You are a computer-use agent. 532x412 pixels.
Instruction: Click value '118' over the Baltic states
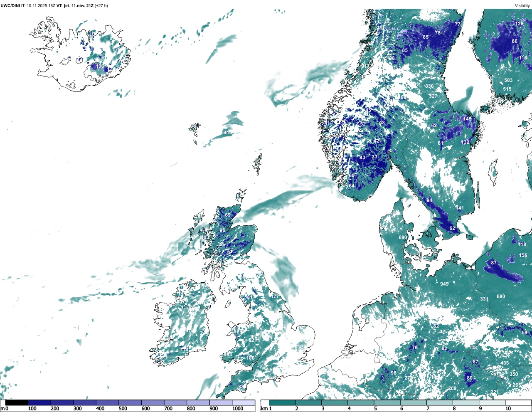pyautogui.click(x=522, y=244)
